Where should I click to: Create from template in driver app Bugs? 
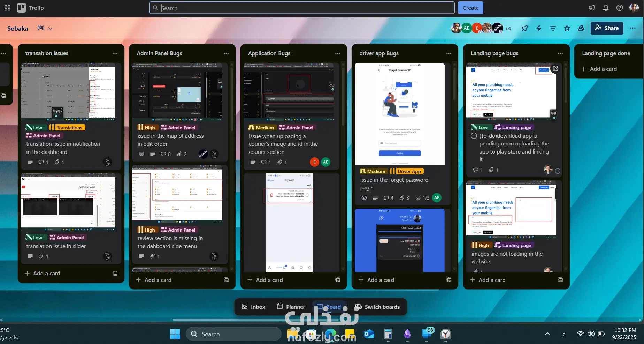449,280
